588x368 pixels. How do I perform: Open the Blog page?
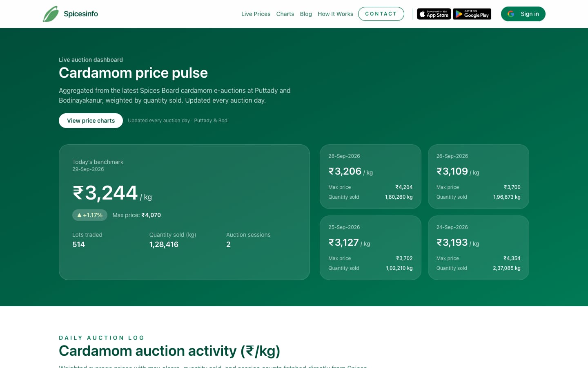pyautogui.click(x=306, y=14)
